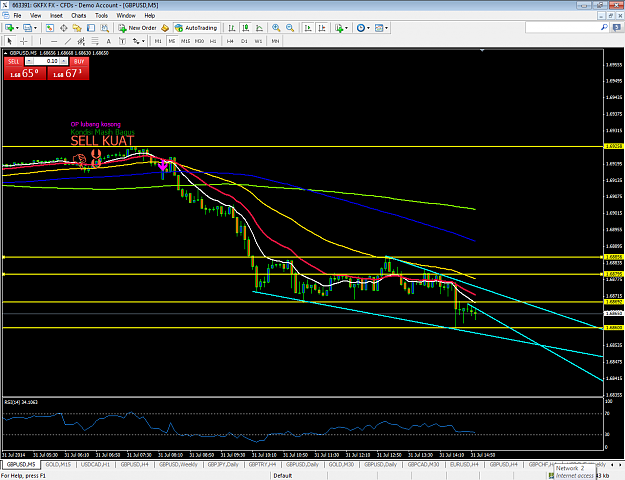Click the search magnifier icon
625x480 pixels.
tap(604, 28)
